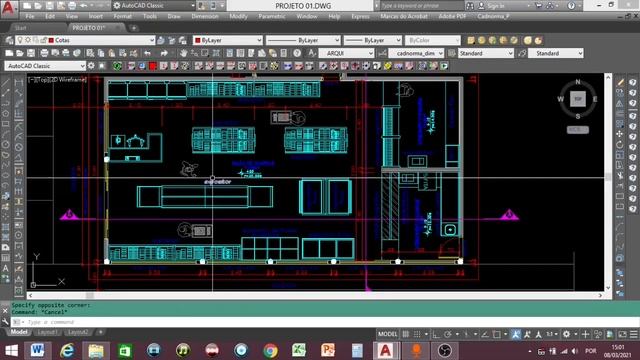640x360 pixels.
Task: Activate the Zoom Realtime tool
Action: coord(194,53)
